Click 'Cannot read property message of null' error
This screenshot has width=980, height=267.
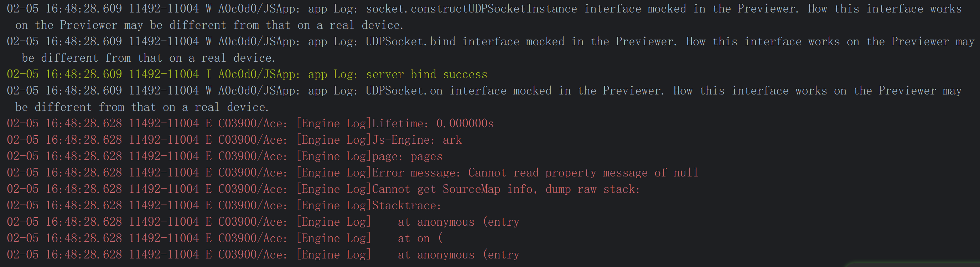(583, 173)
